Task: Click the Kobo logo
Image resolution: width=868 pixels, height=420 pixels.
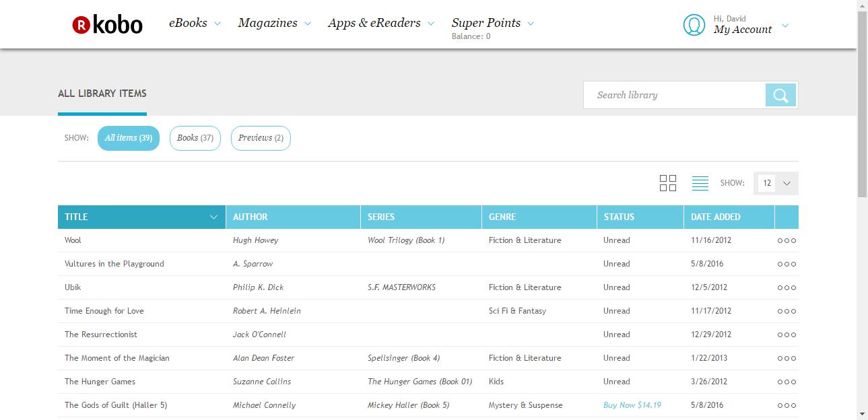Action: click(x=108, y=25)
